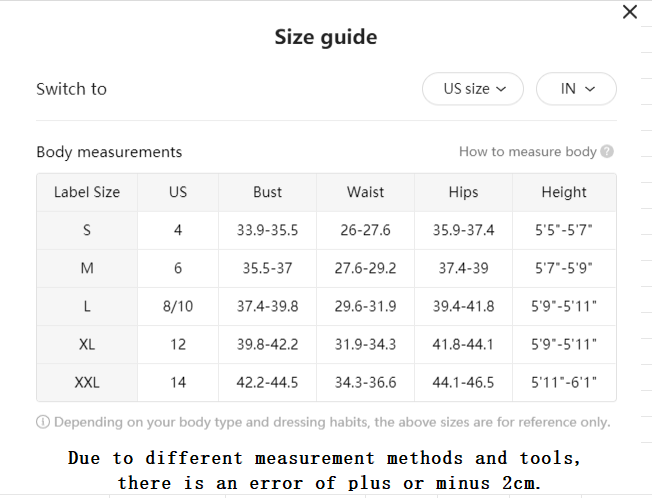Click the Bust column header
This screenshot has height=498, width=652.
tap(267, 192)
